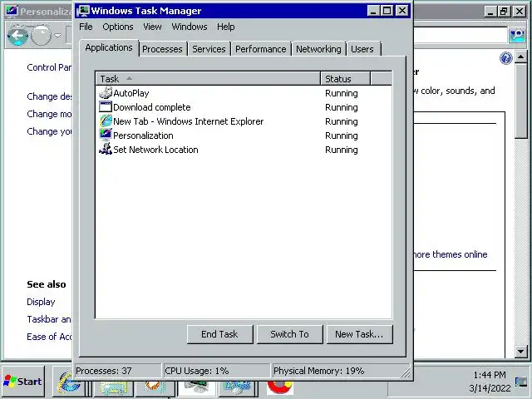Image resolution: width=532 pixels, height=399 pixels.
Task: Sort the list by the Status column header
Action: [346, 79]
